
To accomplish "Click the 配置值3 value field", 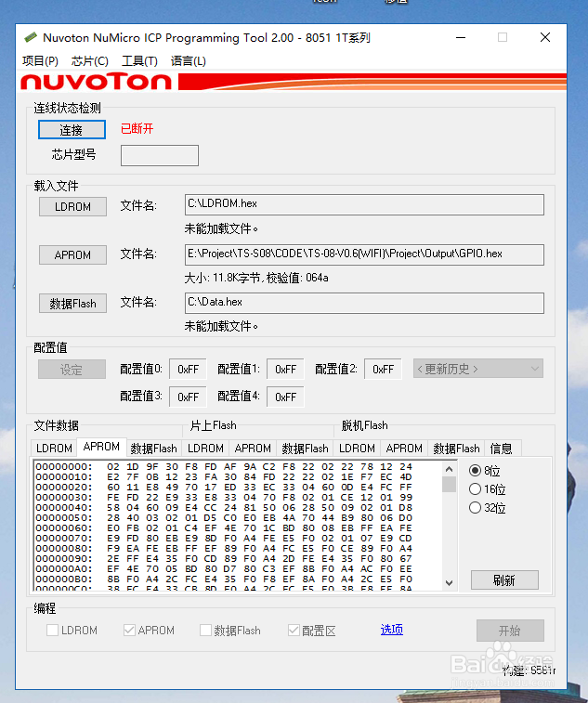I will [188, 397].
